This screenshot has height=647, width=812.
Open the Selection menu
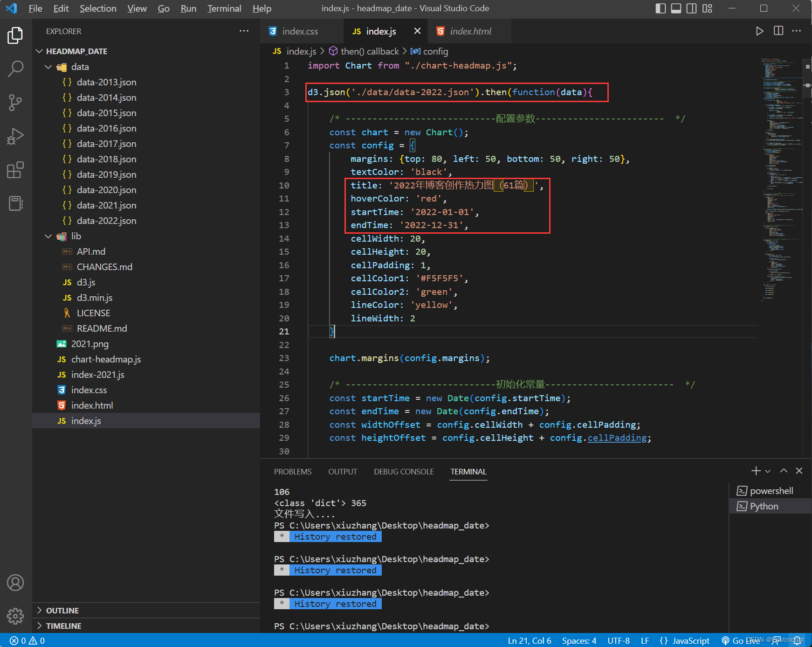(x=98, y=8)
